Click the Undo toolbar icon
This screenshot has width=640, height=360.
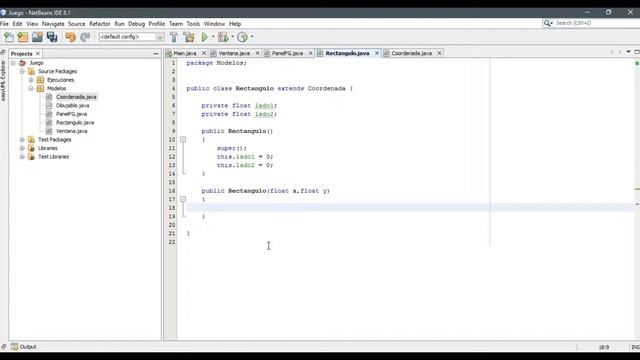point(71,37)
